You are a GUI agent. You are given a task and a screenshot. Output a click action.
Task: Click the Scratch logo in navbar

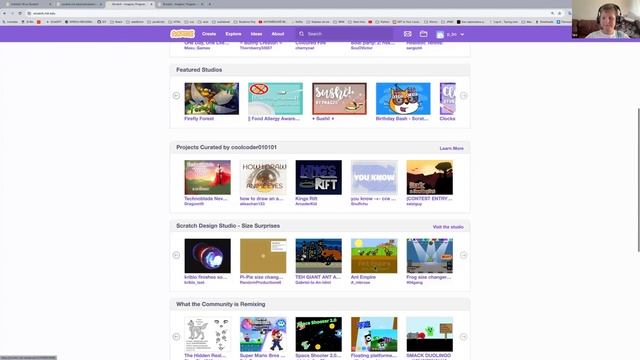click(182, 34)
